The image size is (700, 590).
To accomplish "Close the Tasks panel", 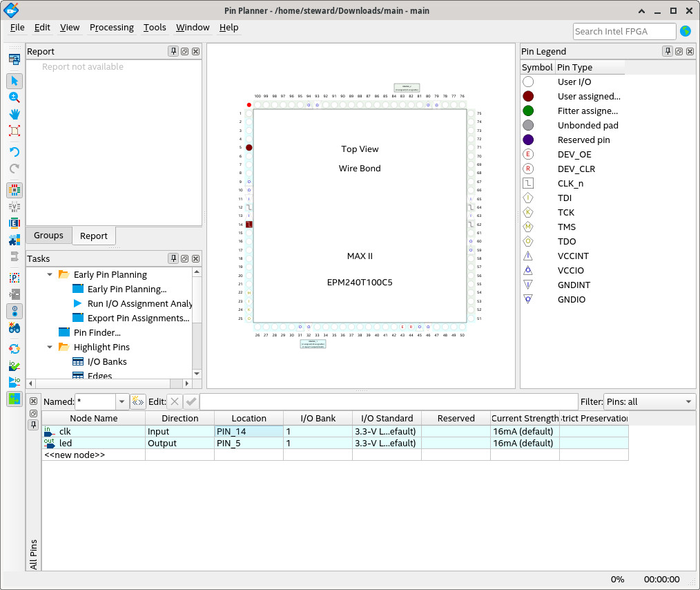I will 195,258.
